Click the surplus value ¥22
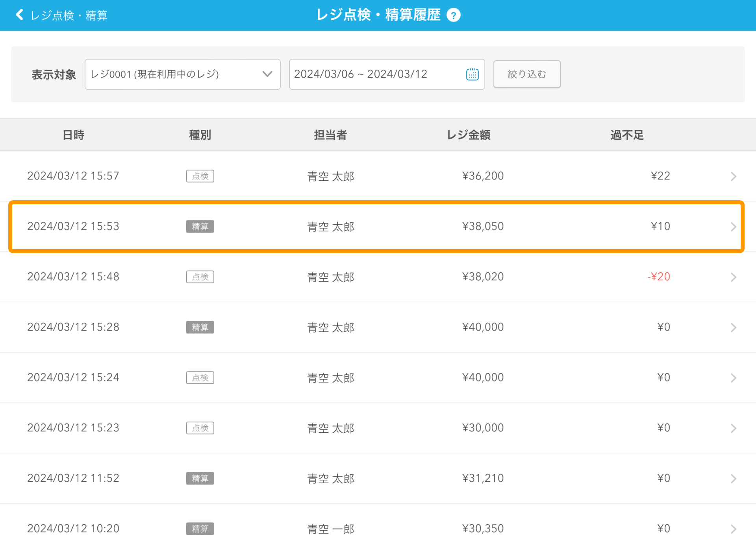This screenshot has height=551, width=756. click(x=660, y=176)
